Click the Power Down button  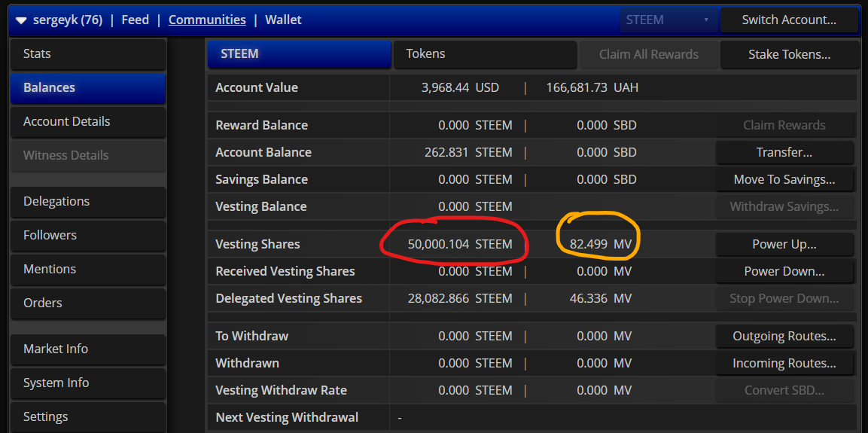click(x=784, y=271)
